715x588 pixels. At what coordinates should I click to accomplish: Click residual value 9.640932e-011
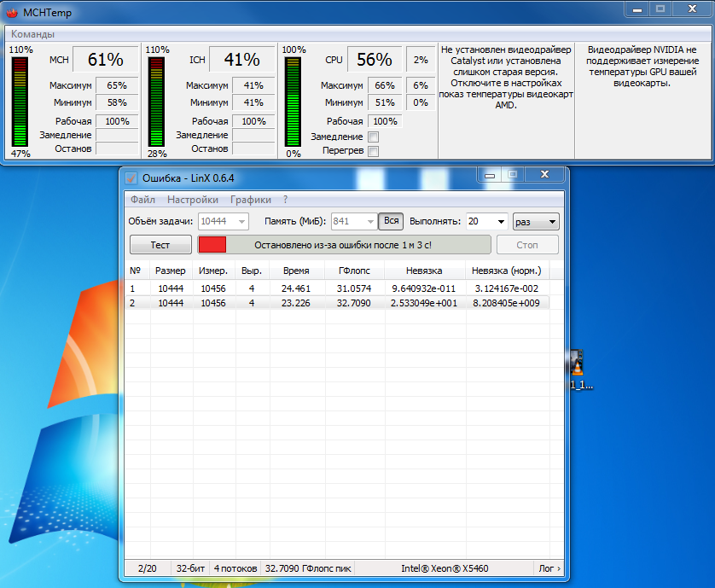423,288
